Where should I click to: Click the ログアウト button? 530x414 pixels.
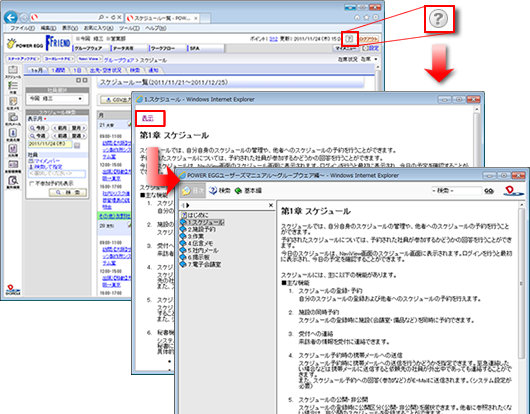pos(369,39)
